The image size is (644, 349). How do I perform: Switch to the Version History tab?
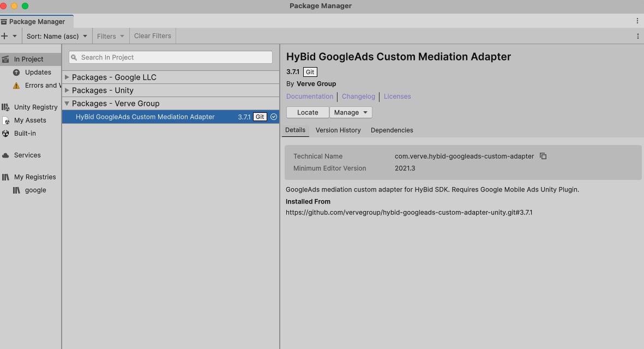(x=338, y=130)
